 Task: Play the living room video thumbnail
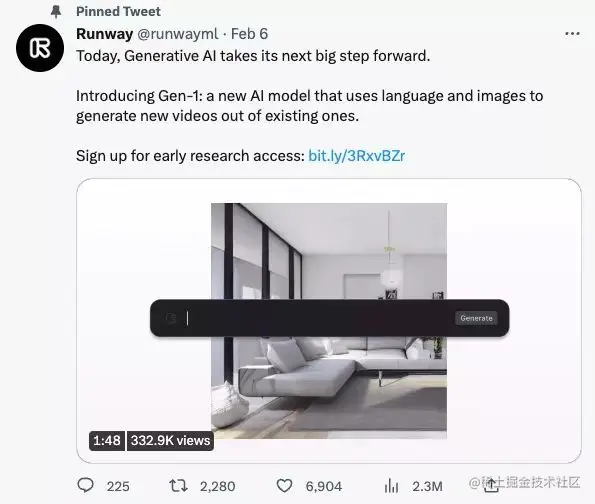pos(329,321)
